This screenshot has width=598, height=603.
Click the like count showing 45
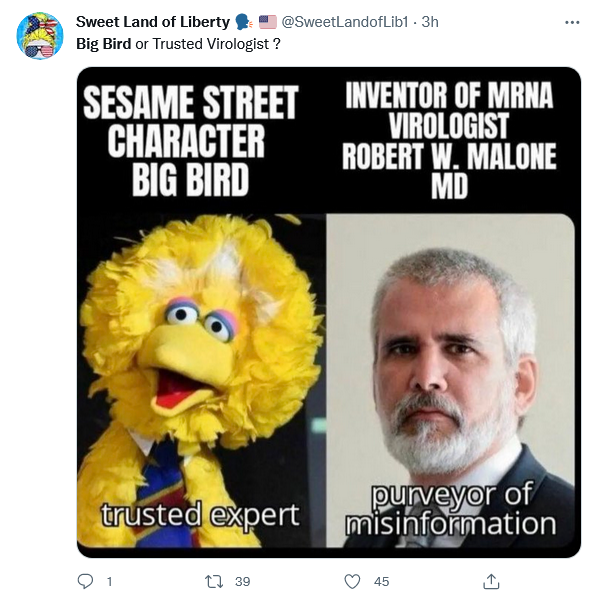(381, 581)
